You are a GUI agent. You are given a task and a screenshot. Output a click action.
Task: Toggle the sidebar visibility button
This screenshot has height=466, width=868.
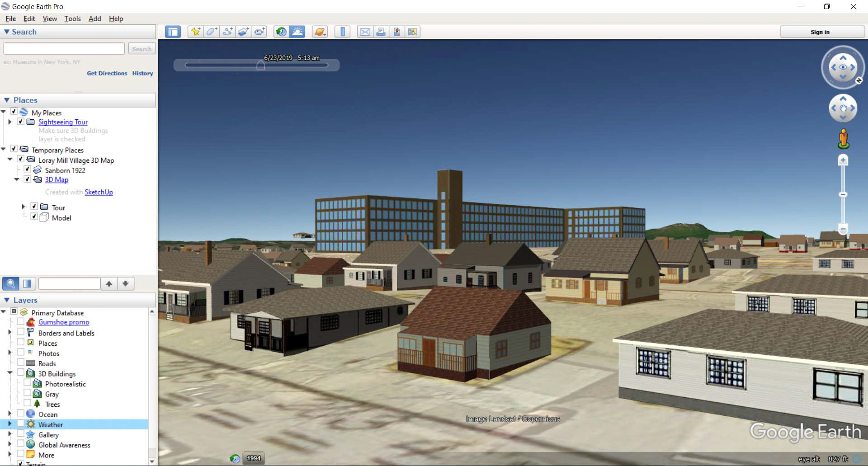(x=173, y=32)
